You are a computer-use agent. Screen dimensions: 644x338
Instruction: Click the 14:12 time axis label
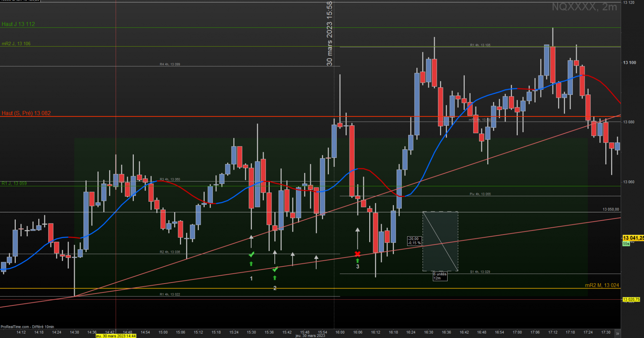coord(21,332)
